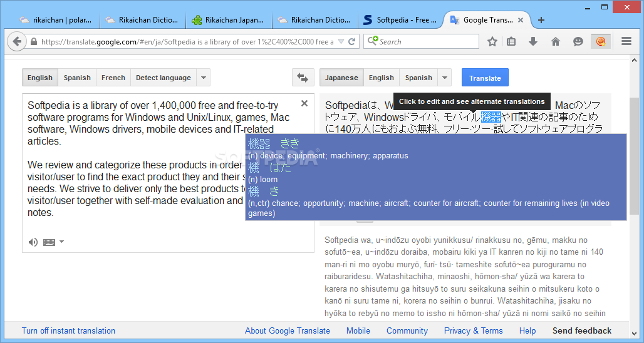The height and width of the screenshot is (343, 644).
Task: Focus the browser Search field
Action: (x=422, y=41)
